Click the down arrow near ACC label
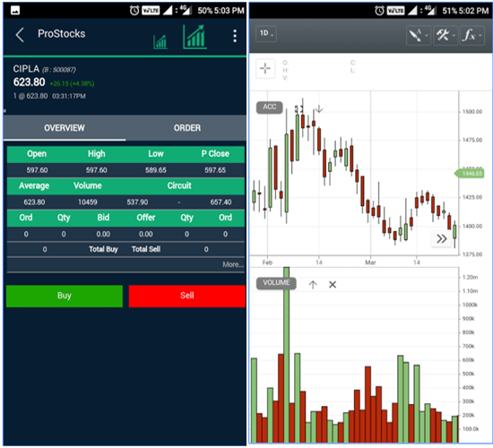493x448 pixels. (319, 108)
